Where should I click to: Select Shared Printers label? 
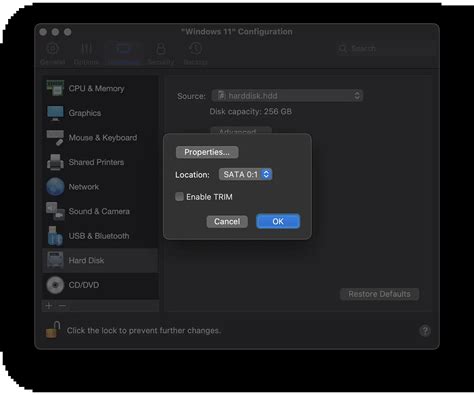(x=96, y=162)
